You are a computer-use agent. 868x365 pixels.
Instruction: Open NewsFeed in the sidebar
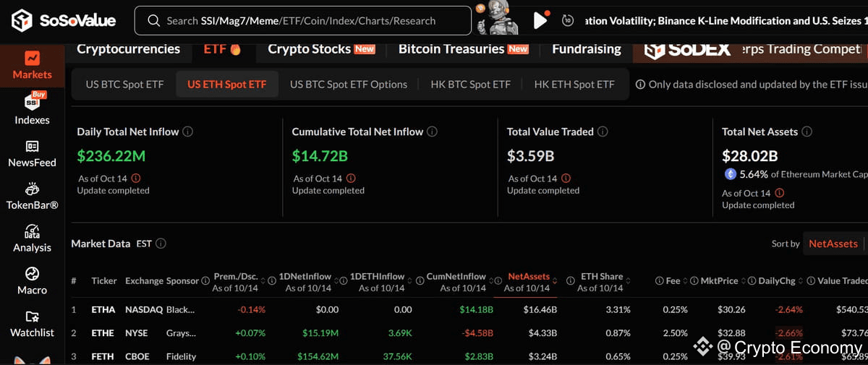point(32,154)
